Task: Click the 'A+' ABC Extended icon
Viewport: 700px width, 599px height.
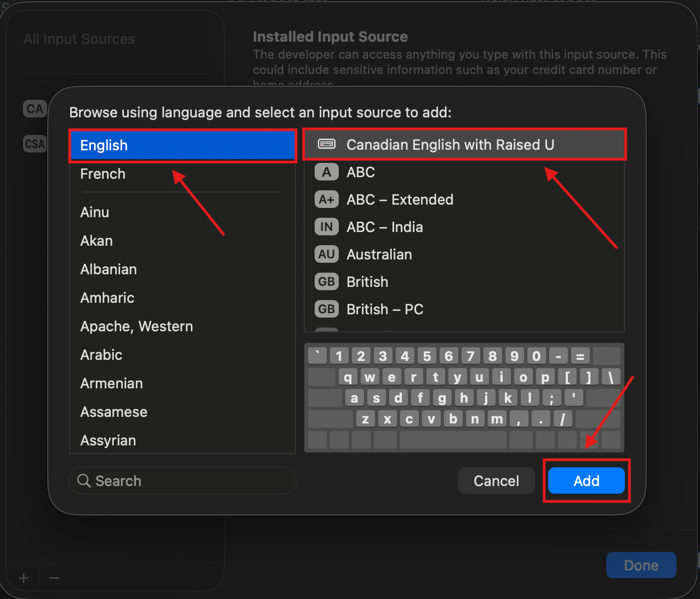Action: (326, 200)
